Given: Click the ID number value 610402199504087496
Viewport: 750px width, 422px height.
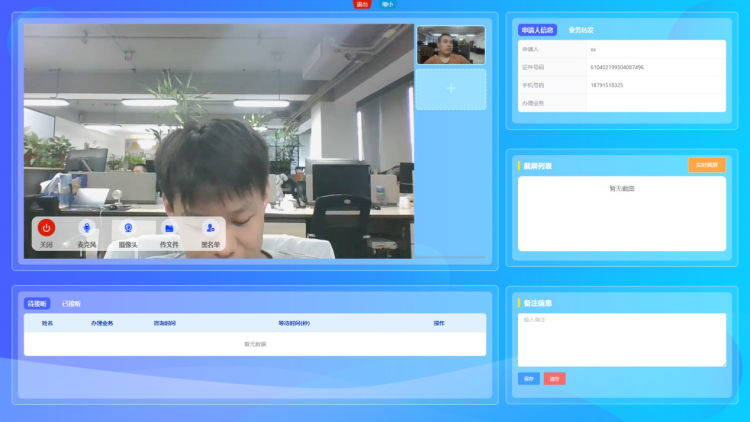Looking at the screenshot, I should (617, 67).
